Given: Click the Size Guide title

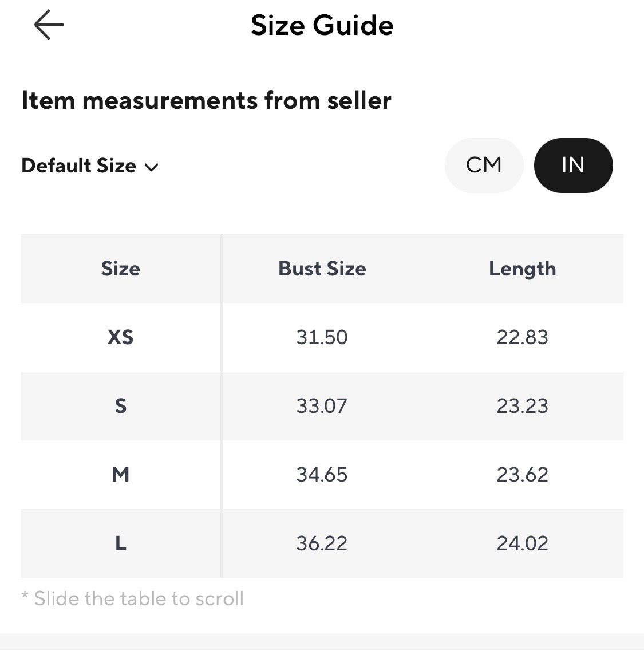Looking at the screenshot, I should (x=322, y=25).
